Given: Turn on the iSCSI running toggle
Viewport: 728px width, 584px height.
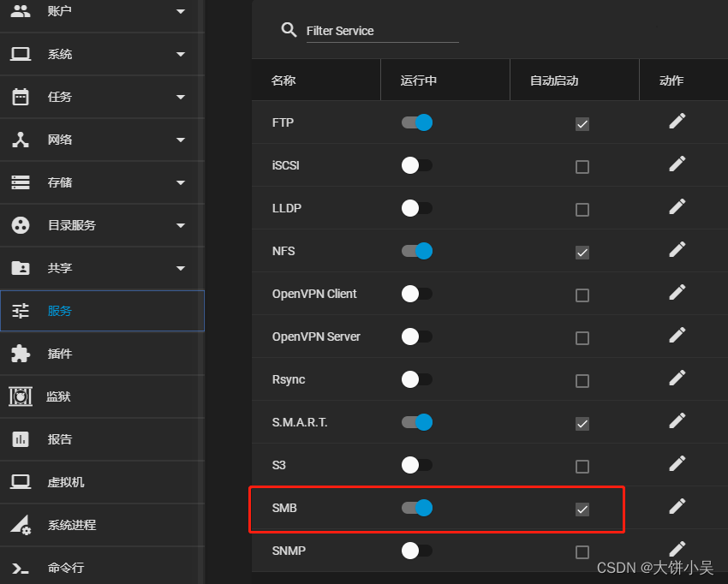Looking at the screenshot, I should [417, 165].
